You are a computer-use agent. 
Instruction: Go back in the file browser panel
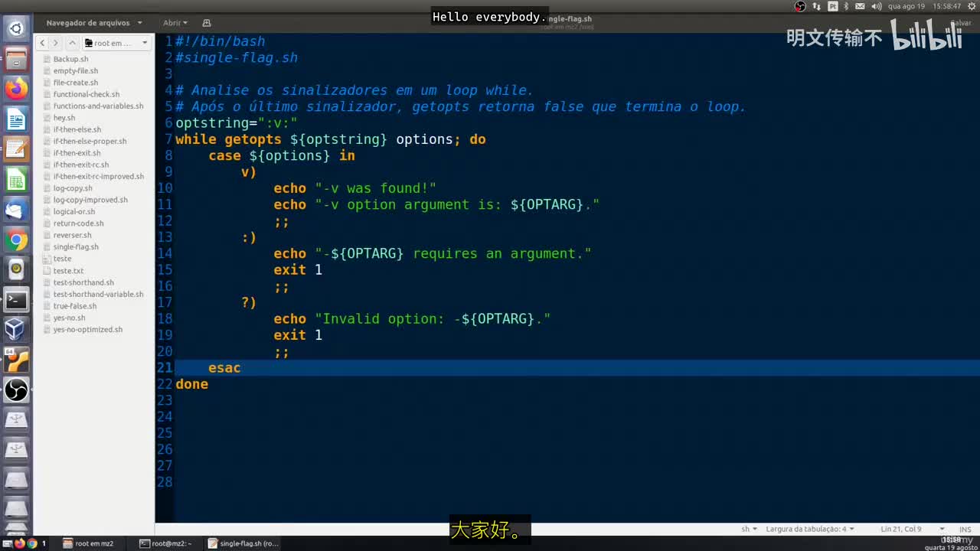tap(43, 43)
